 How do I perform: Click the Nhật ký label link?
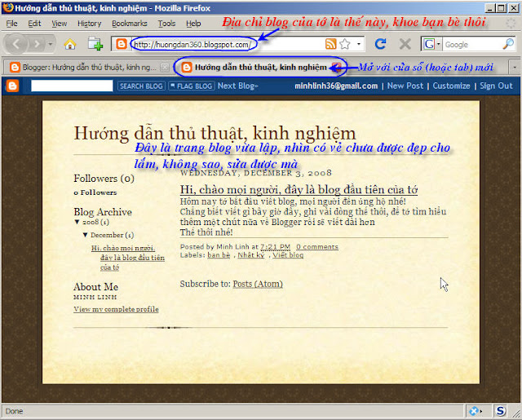pos(250,255)
